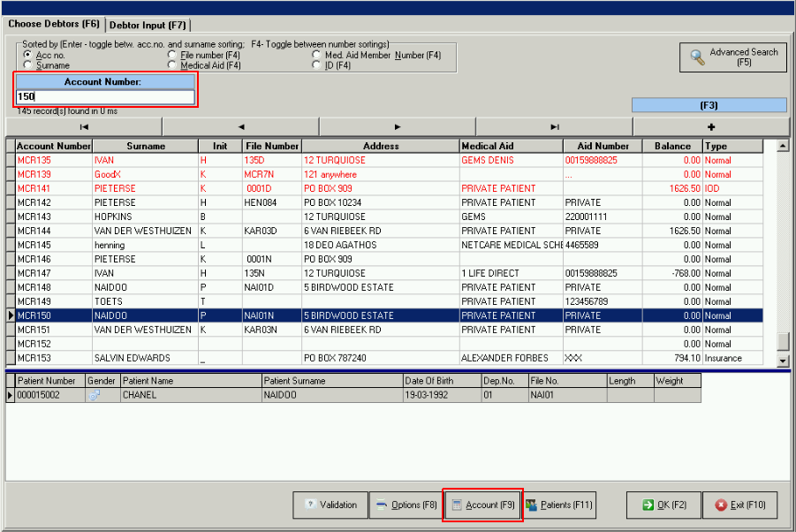The height and width of the screenshot is (532, 796).
Task: Click gender icon for patient CHANEL
Action: [95, 395]
